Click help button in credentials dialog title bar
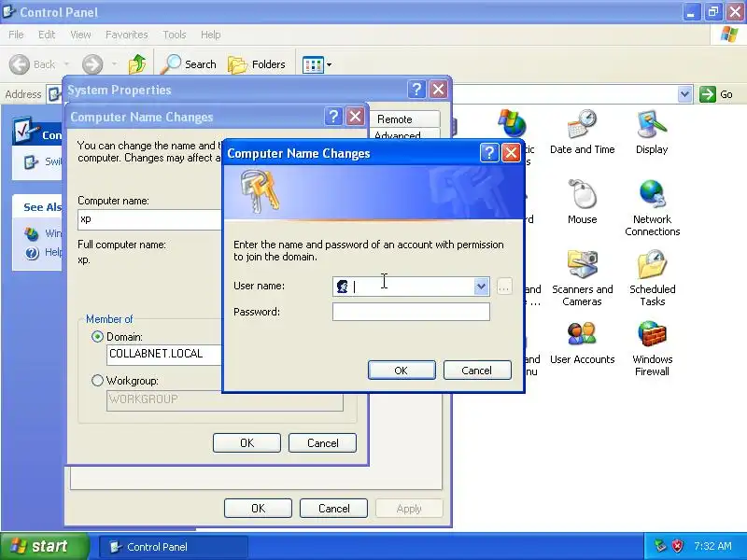This screenshot has width=747, height=560. coord(489,153)
